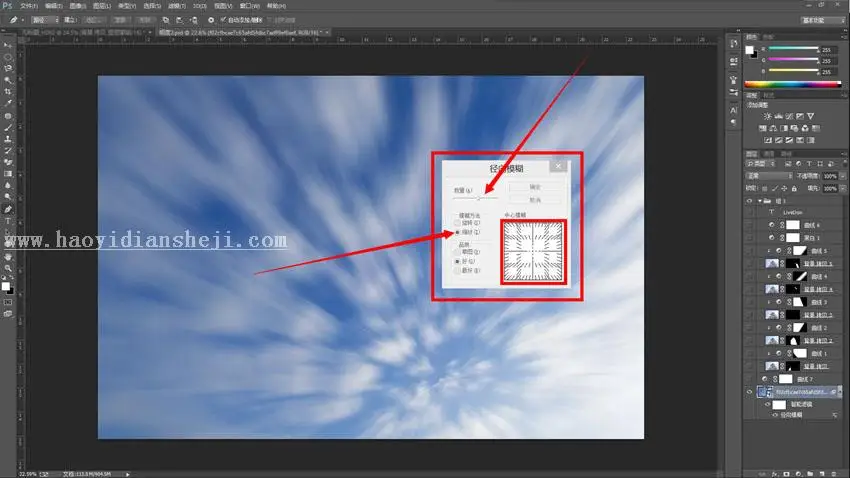
Task: Open the layer opacity dropdown arrow
Action: (x=842, y=176)
